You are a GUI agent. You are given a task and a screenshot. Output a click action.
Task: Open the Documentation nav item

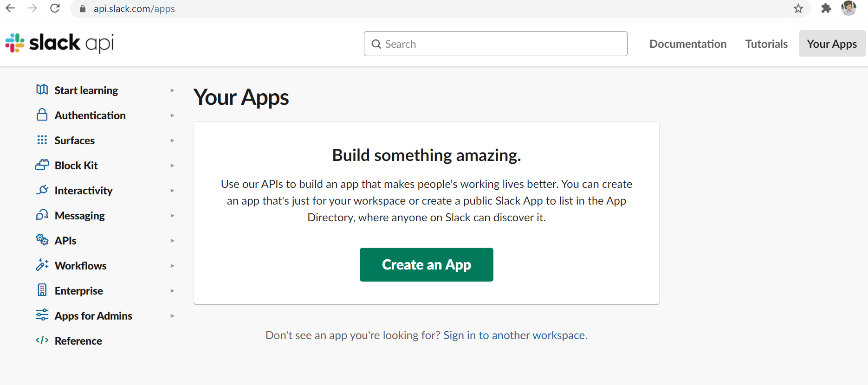pos(688,44)
